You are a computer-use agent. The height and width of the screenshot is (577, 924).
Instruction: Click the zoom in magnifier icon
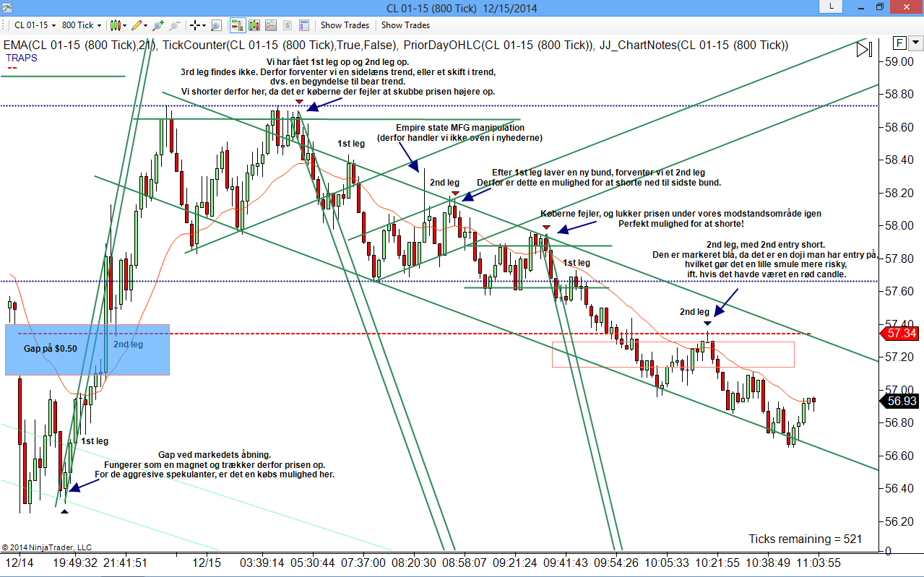tap(157, 25)
